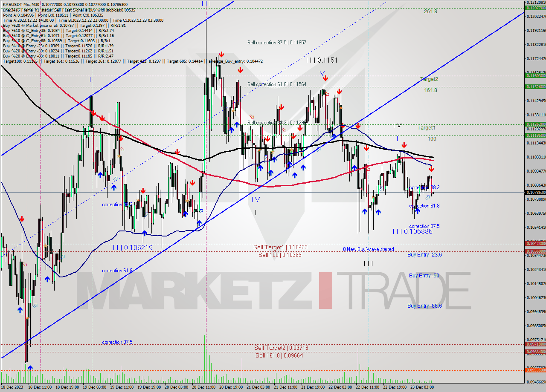Click the 'Buy Entry -50' label

pyautogui.click(x=424, y=276)
